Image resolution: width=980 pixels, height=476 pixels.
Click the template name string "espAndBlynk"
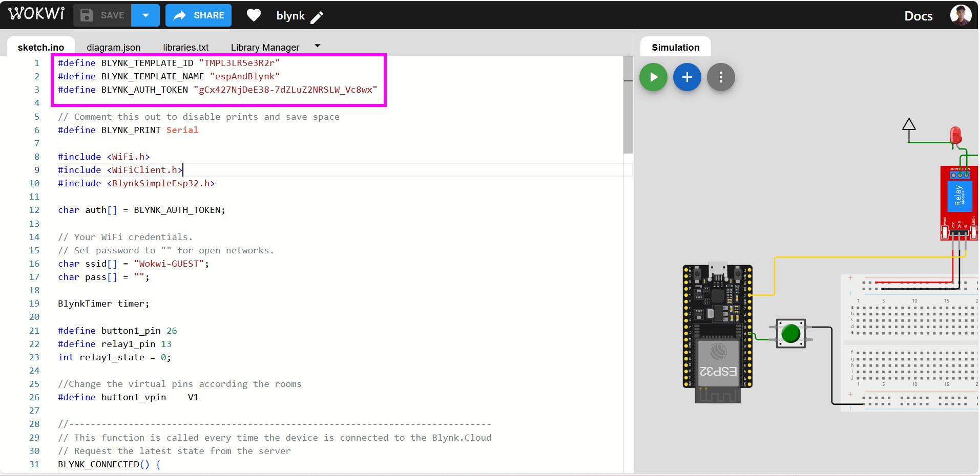(x=245, y=76)
